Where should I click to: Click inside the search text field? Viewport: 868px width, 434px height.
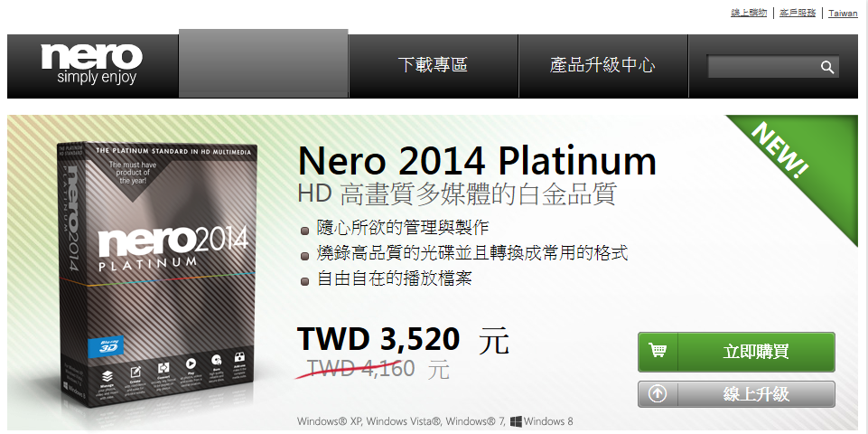[763, 67]
